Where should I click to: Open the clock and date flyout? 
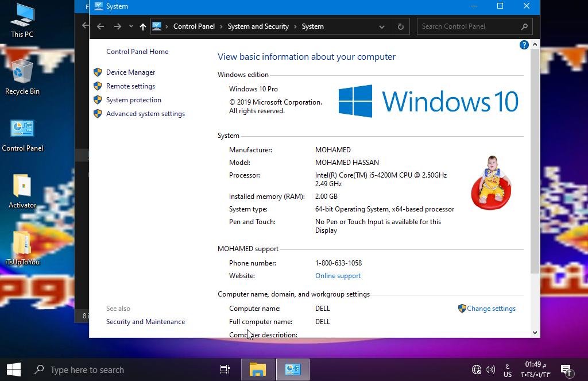[x=536, y=370]
